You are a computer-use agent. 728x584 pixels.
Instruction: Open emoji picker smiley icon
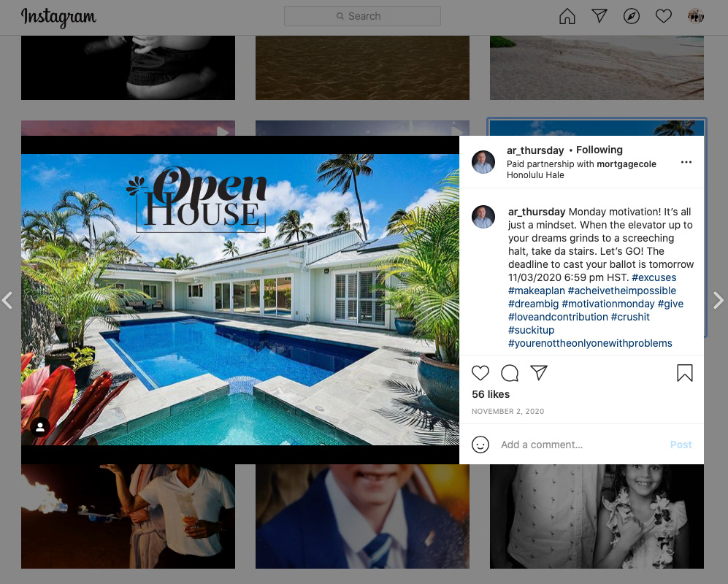pos(480,445)
